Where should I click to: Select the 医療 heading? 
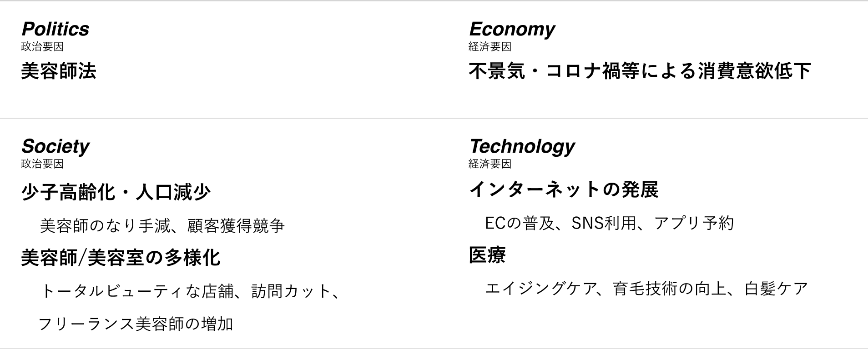[487, 255]
